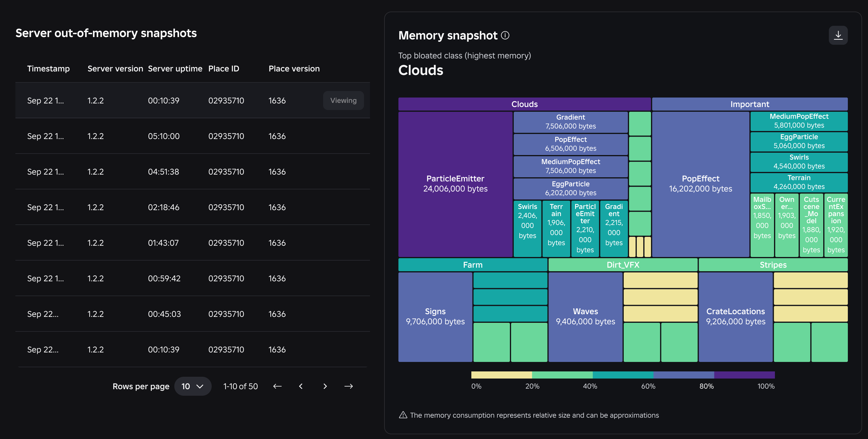868x439 pixels.
Task: Click the Memory snapshot info icon
Action: [x=505, y=35]
